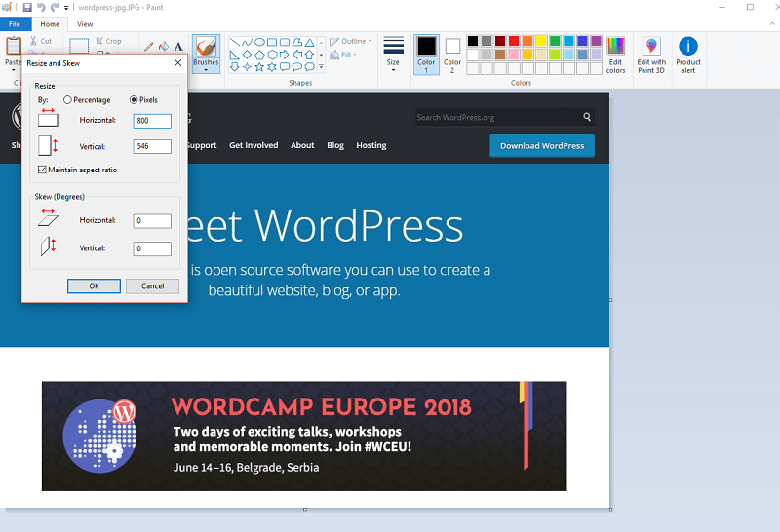The width and height of the screenshot is (780, 532).
Task: Choose the Triangle shape
Action: [309, 42]
